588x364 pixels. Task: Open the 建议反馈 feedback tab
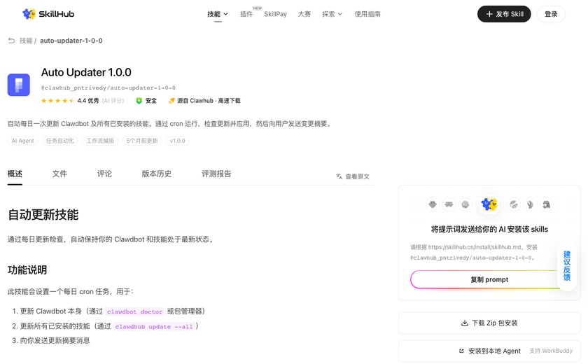click(x=566, y=266)
